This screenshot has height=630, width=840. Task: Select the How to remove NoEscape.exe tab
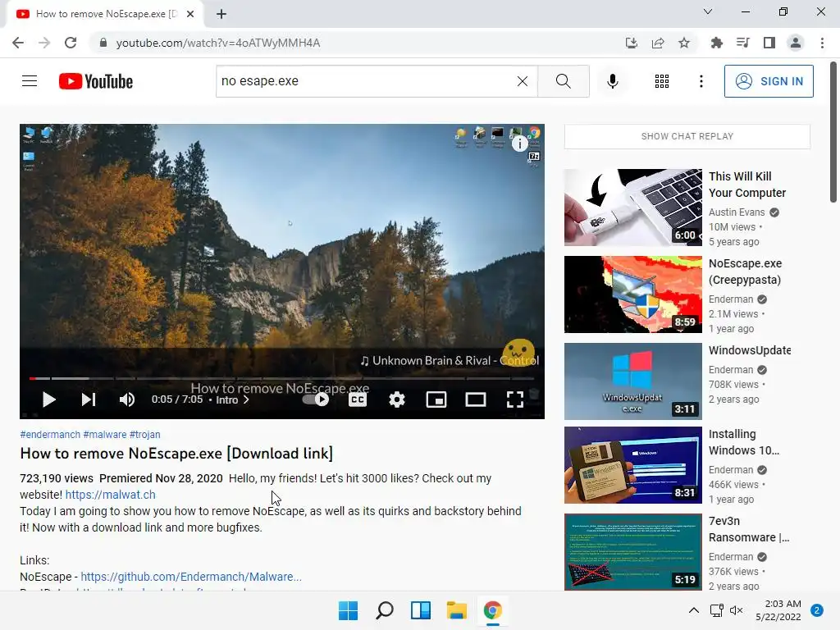pyautogui.click(x=105, y=14)
